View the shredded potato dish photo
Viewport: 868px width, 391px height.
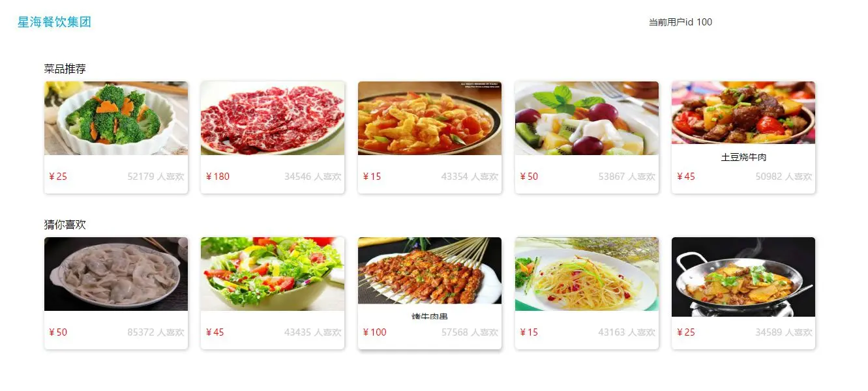point(587,274)
